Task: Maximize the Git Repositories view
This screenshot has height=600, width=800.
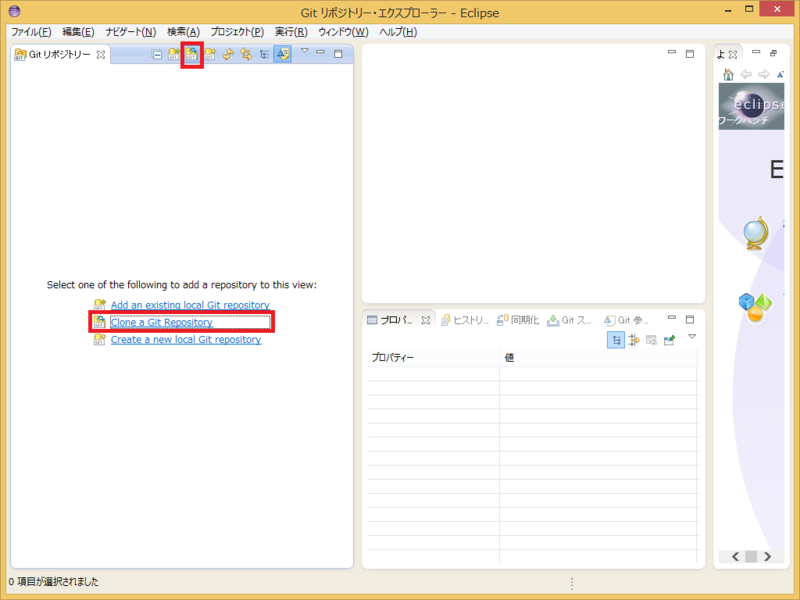Action: 338,54
